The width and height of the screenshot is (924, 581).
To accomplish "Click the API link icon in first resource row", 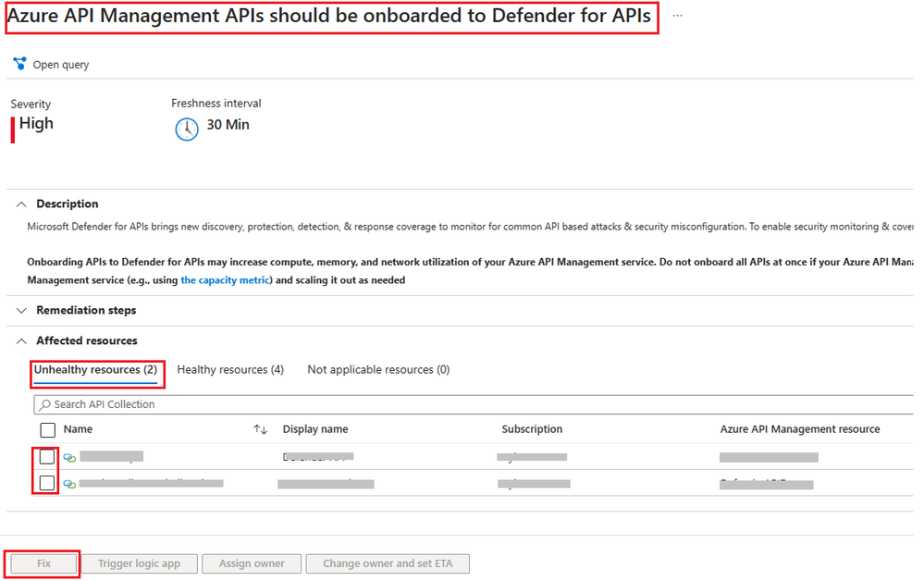I will pos(69,457).
